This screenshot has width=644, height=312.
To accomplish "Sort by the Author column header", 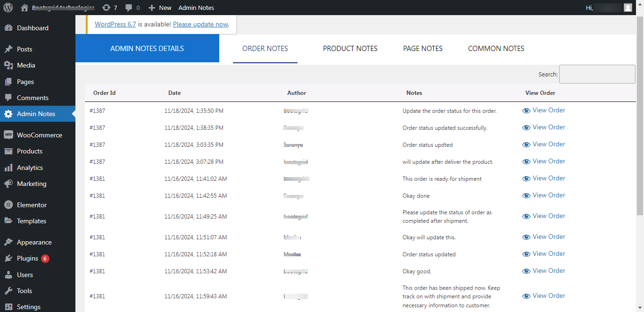I will click(x=297, y=93).
